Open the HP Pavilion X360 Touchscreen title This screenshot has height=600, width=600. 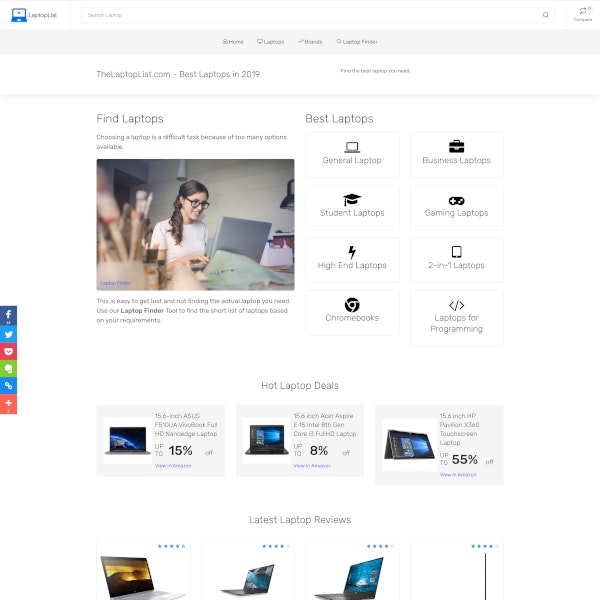coord(459,429)
